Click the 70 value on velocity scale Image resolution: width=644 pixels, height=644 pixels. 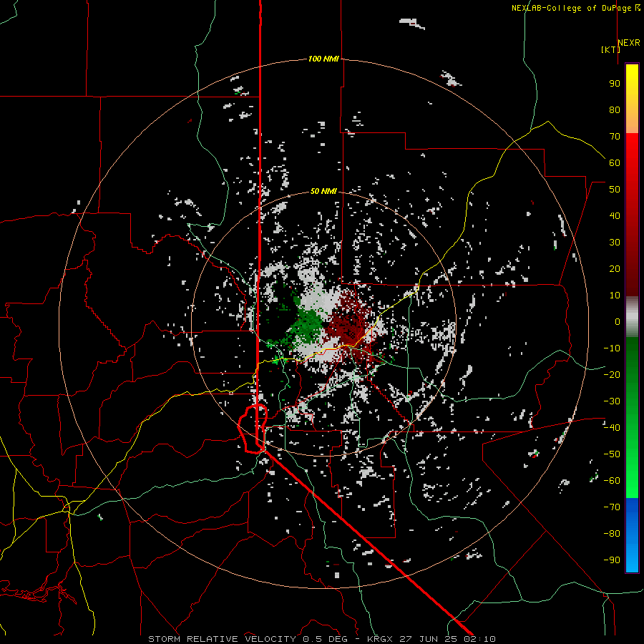[x=615, y=137]
